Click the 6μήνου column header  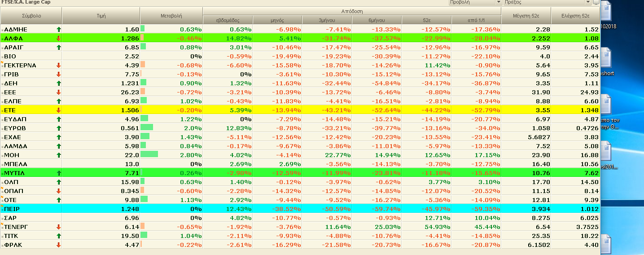point(377,20)
